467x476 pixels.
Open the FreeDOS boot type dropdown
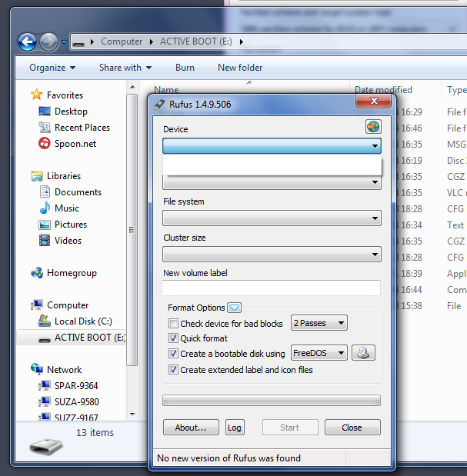coord(319,353)
